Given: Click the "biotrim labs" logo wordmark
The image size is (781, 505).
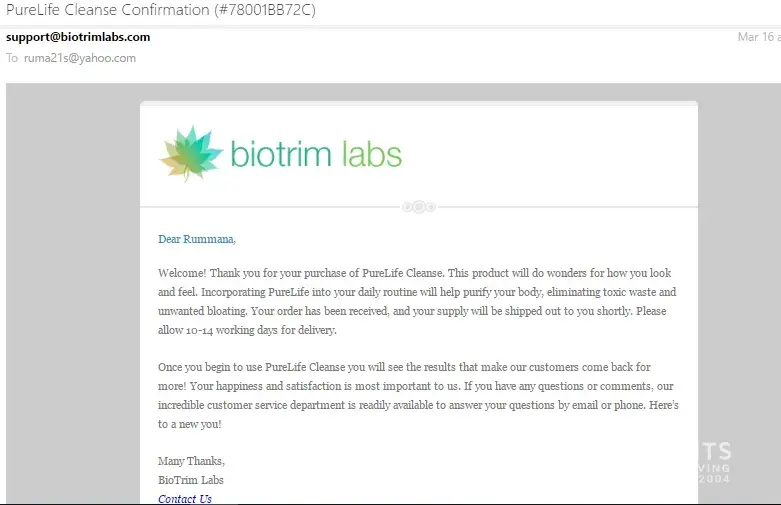Looking at the screenshot, I should pos(316,154).
